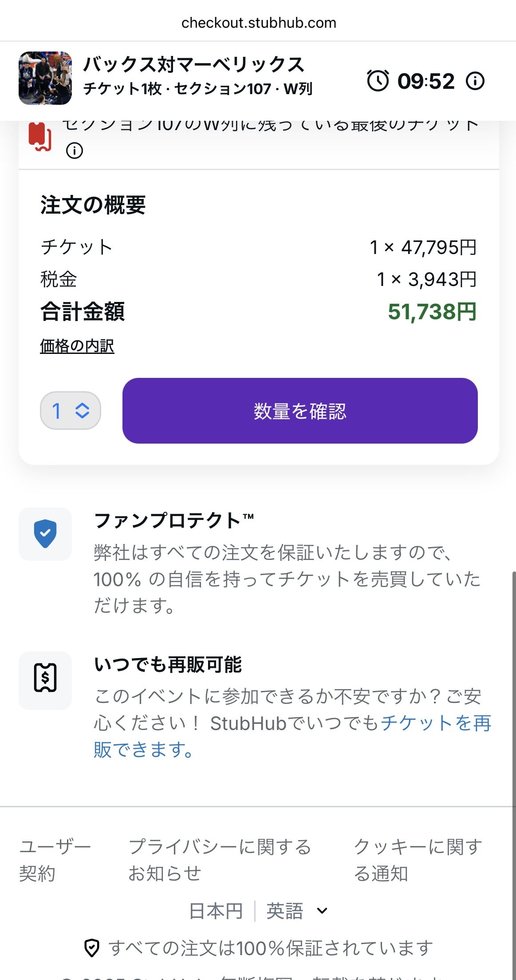Click the page scrollbar on the right edge
516x980 pixels.
(513, 755)
